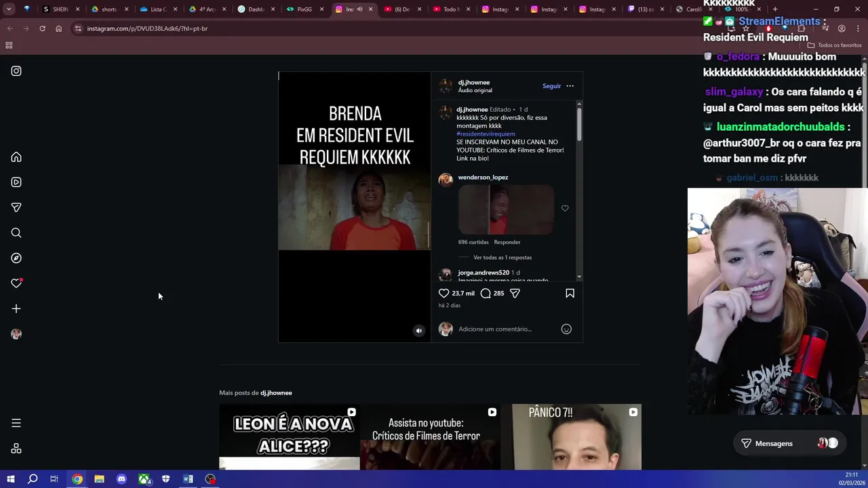The image size is (868, 488).
Task: Open 'Todos os favoritos' bookmarks folder
Action: click(834, 45)
